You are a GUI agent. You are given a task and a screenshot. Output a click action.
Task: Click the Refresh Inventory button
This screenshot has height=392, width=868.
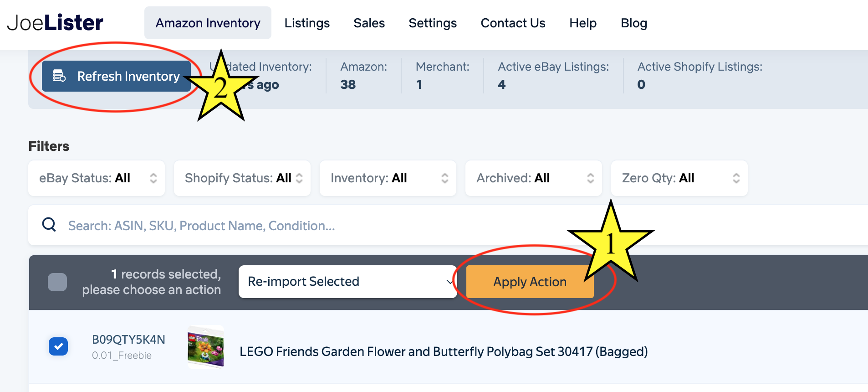tap(117, 76)
